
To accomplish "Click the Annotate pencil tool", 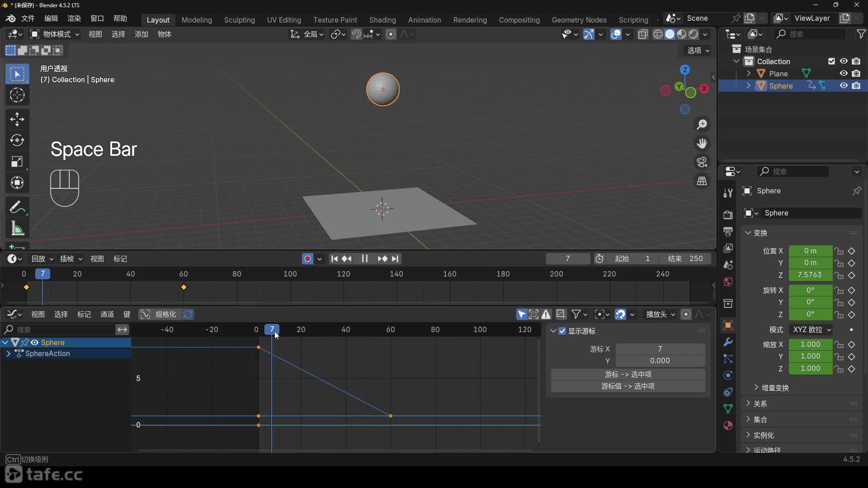I will (x=17, y=207).
